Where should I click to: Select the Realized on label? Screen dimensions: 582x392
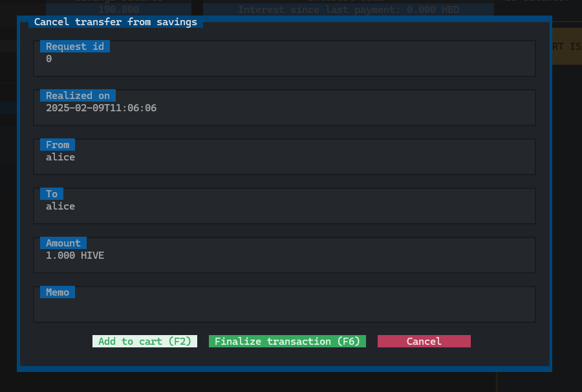pyautogui.click(x=78, y=96)
